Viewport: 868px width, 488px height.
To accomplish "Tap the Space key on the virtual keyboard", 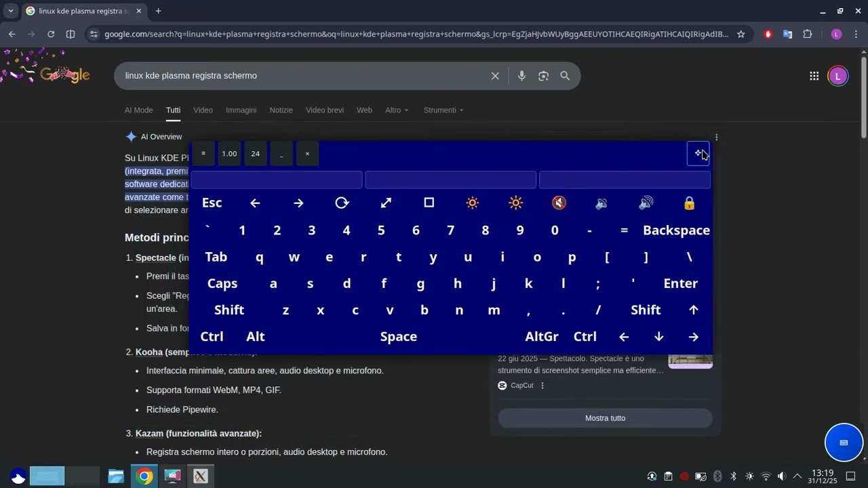I will (398, 336).
